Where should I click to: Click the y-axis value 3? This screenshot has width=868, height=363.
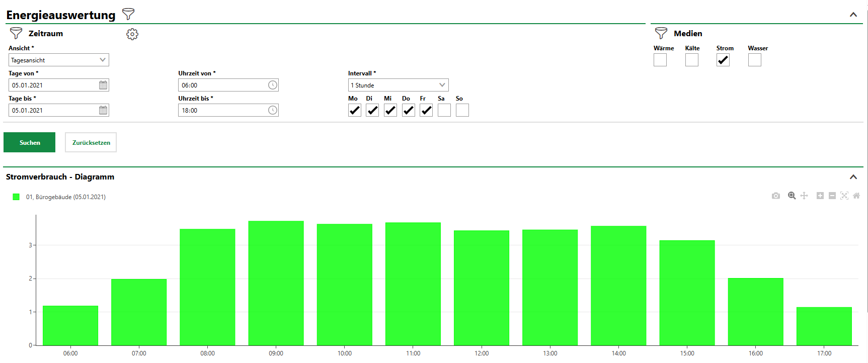(30, 245)
